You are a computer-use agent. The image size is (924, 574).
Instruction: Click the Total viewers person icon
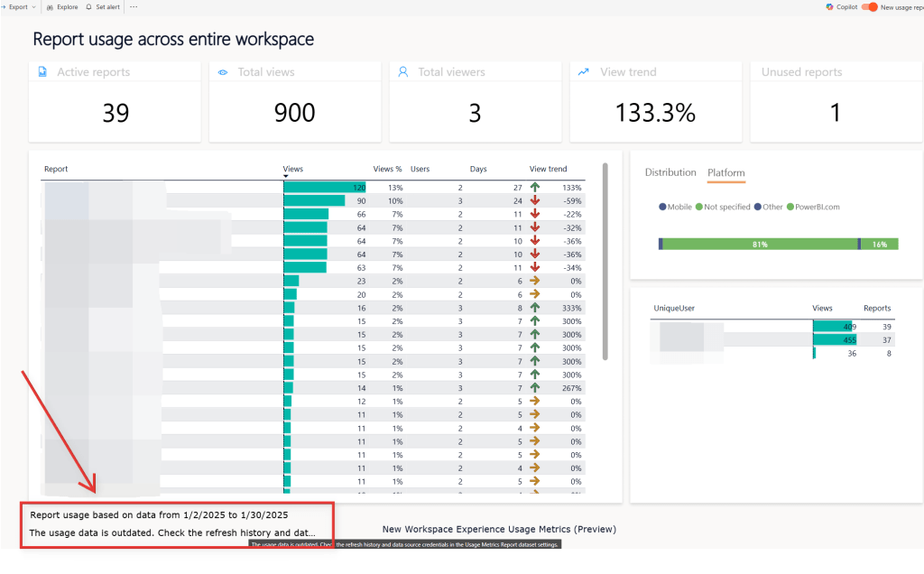[403, 72]
